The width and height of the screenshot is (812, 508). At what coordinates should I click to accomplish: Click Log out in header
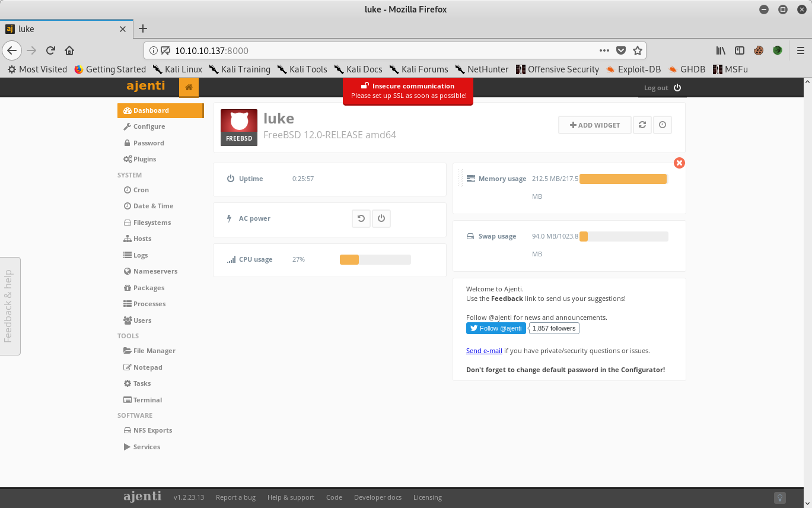tap(663, 88)
